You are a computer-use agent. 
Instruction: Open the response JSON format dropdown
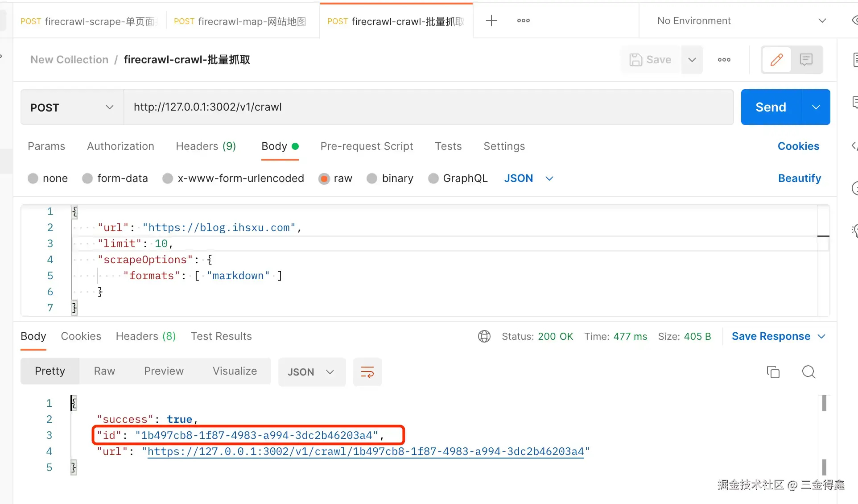pos(311,372)
